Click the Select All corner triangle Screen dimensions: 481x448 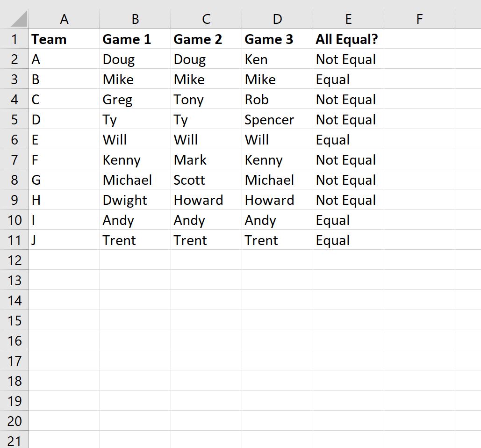click(19, 19)
